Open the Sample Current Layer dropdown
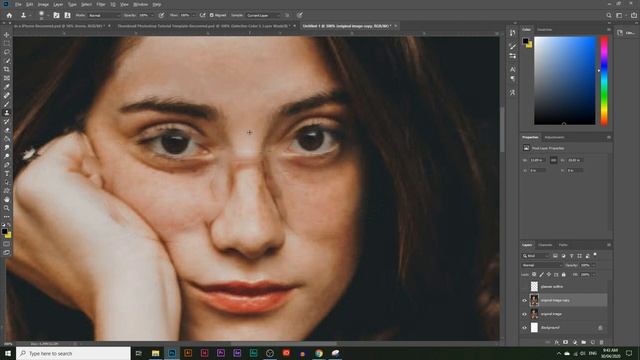The width and height of the screenshot is (640, 360). coord(263,15)
